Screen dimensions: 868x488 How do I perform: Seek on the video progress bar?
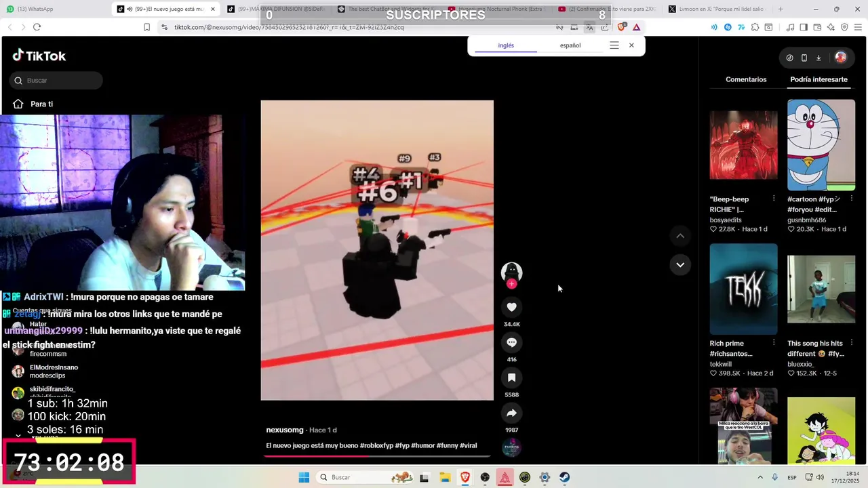point(377,456)
